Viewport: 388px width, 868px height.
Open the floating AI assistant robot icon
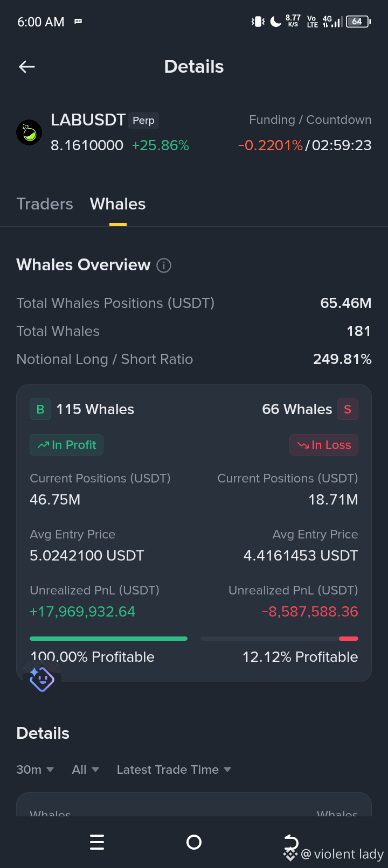(x=42, y=678)
